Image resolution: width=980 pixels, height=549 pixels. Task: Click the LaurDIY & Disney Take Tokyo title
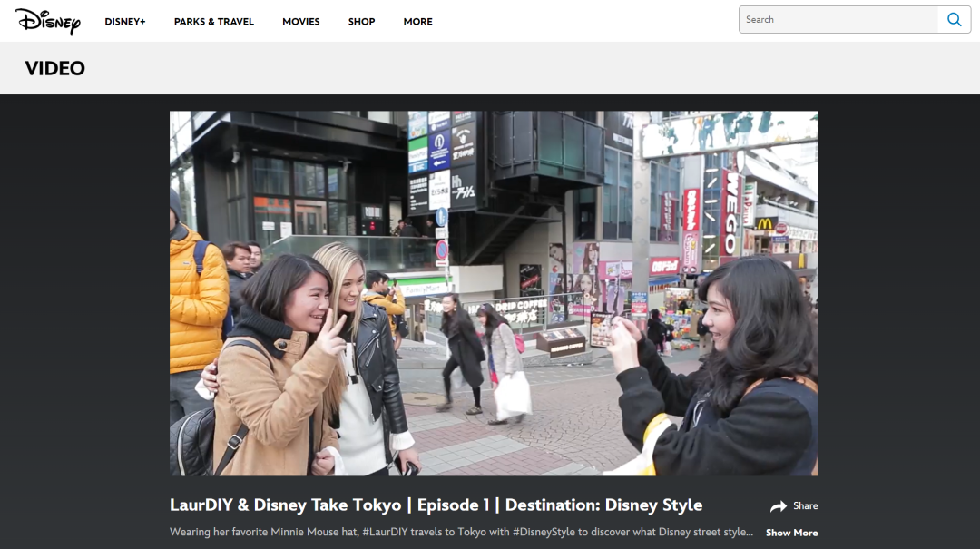pos(436,505)
